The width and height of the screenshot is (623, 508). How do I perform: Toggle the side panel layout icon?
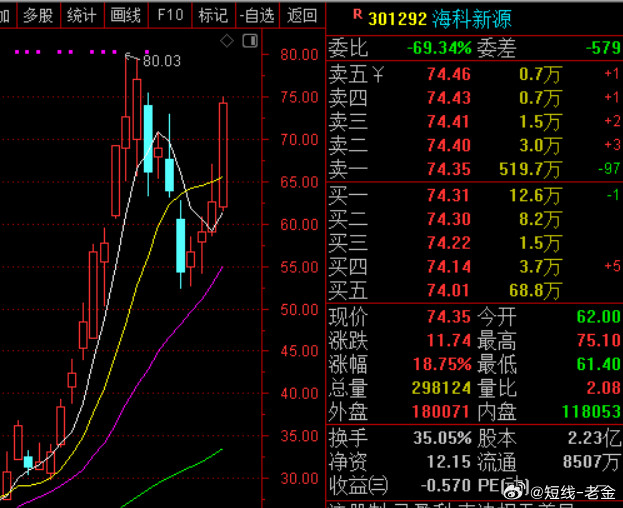coord(250,41)
